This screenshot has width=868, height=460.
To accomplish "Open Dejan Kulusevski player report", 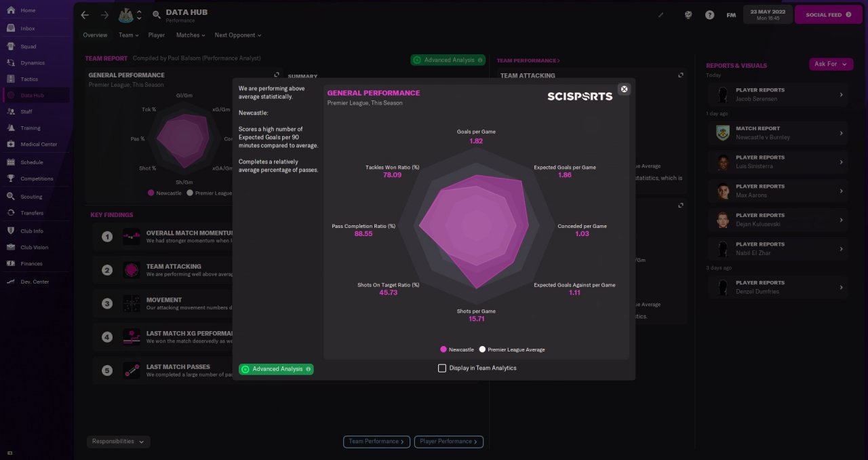I will (x=778, y=220).
